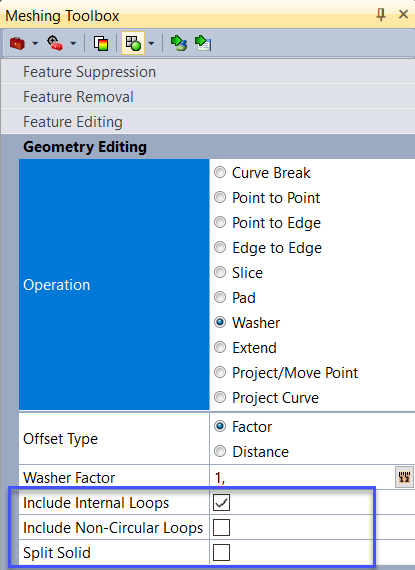Expand the Feature Editing section

coord(208,122)
